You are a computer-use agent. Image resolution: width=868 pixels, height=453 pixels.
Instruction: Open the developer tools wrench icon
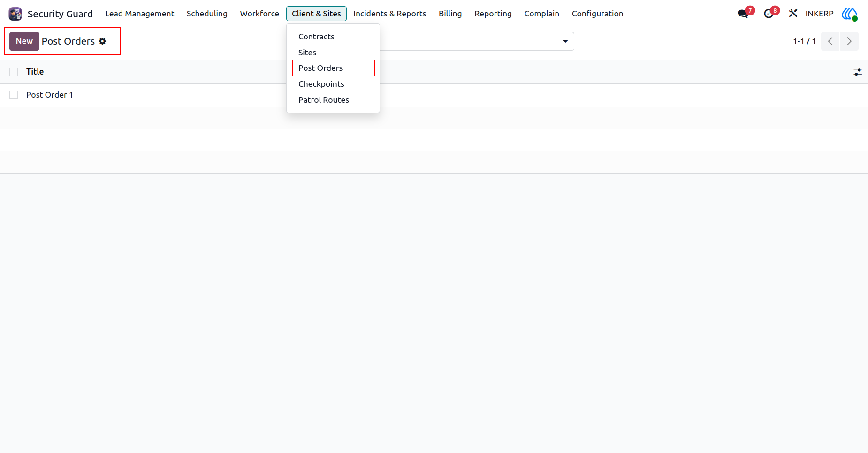pos(793,14)
